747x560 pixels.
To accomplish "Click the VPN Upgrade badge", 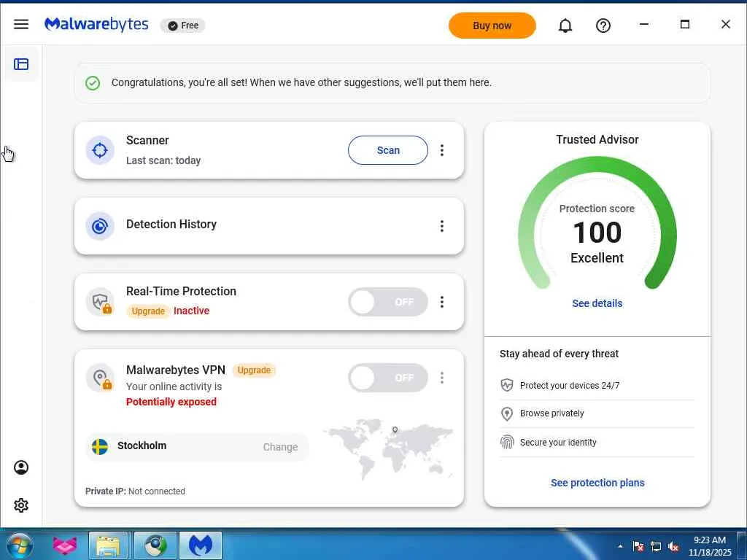I will [x=254, y=370].
